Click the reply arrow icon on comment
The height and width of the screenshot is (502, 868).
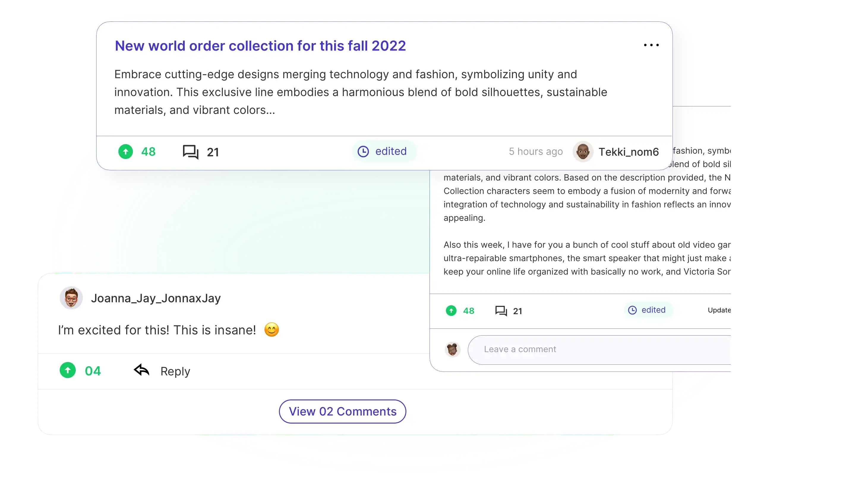[141, 370]
